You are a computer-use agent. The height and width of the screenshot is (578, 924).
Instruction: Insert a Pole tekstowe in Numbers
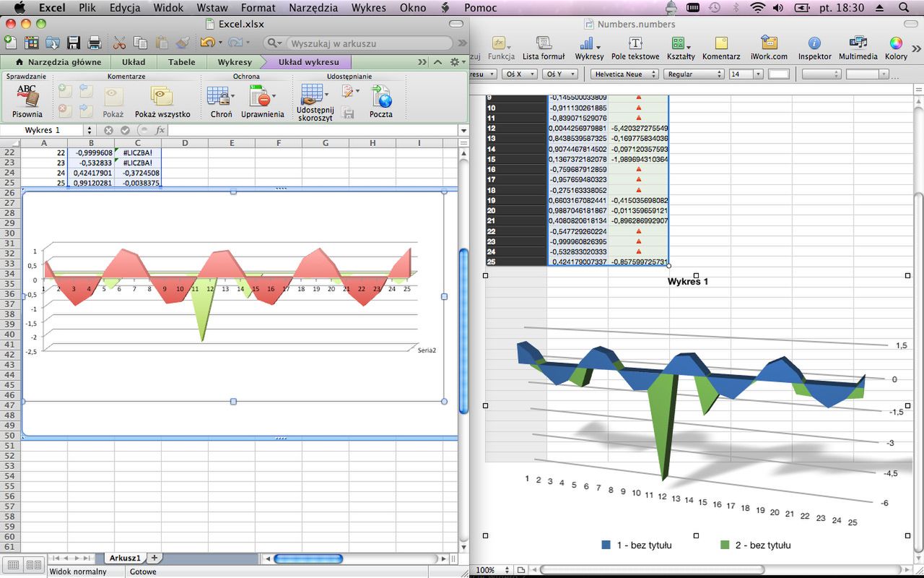[635, 47]
